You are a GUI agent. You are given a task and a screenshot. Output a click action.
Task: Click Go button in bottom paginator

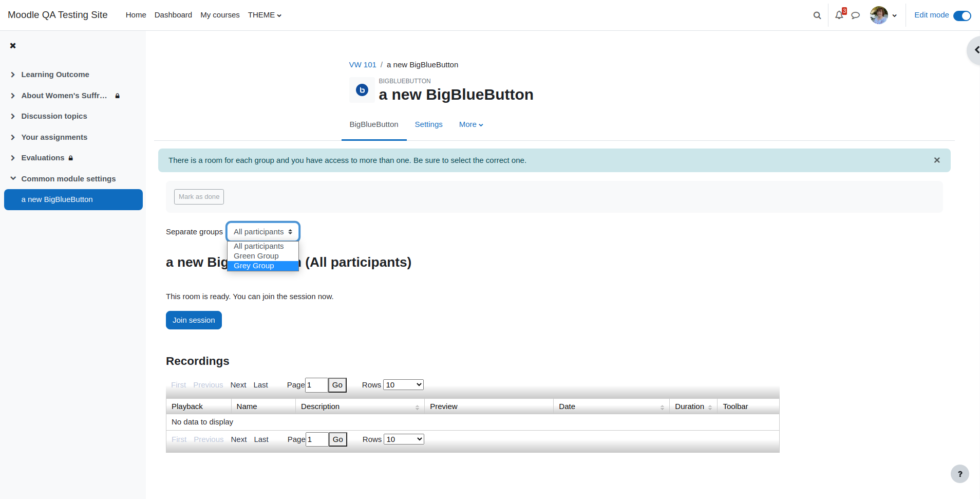[x=337, y=439]
